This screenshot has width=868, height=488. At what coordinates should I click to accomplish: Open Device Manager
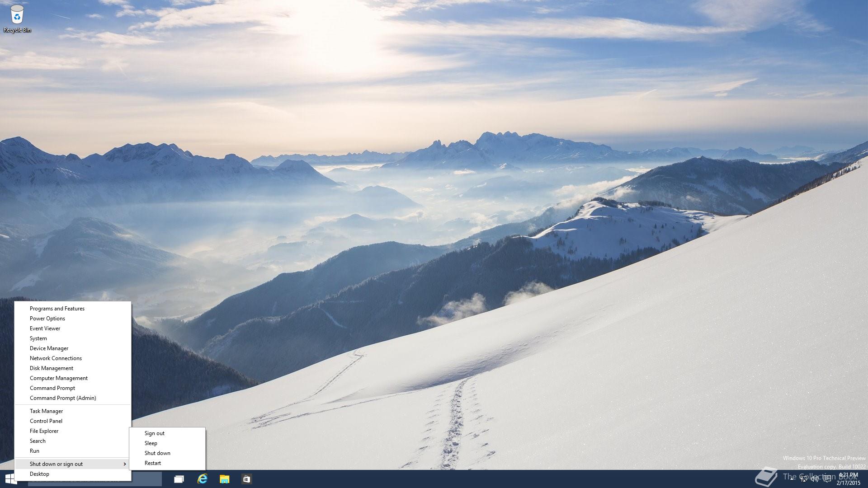tap(73, 348)
